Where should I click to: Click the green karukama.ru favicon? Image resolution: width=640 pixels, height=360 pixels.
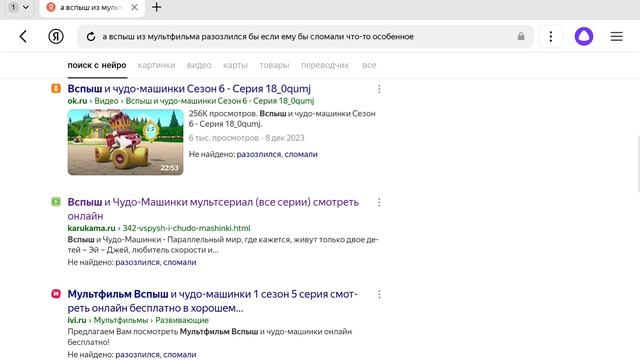coord(56,202)
